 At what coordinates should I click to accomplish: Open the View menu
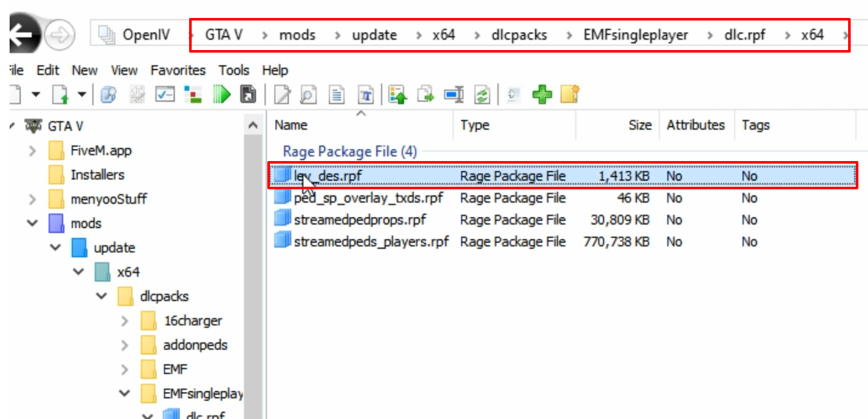coord(124,70)
